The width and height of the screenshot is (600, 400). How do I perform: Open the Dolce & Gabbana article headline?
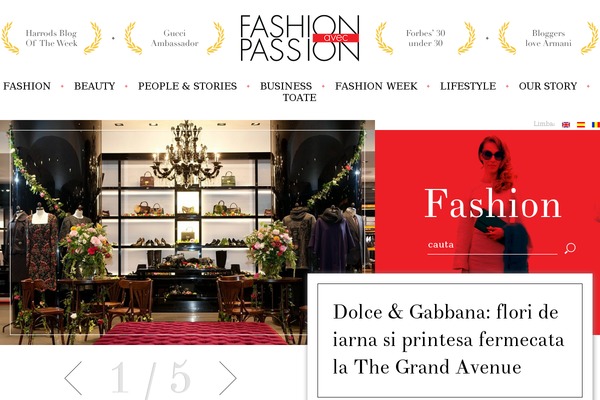point(448,339)
